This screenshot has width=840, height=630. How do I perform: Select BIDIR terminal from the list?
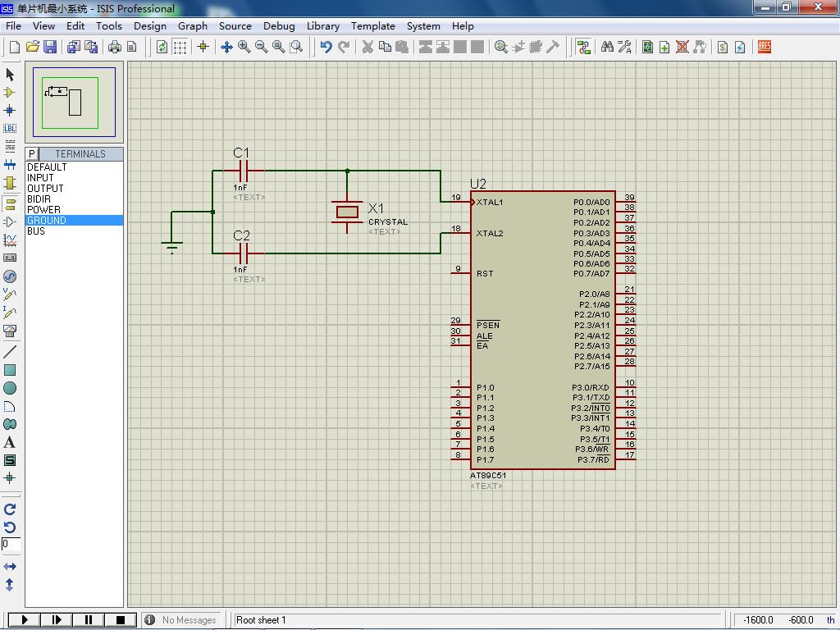39,199
